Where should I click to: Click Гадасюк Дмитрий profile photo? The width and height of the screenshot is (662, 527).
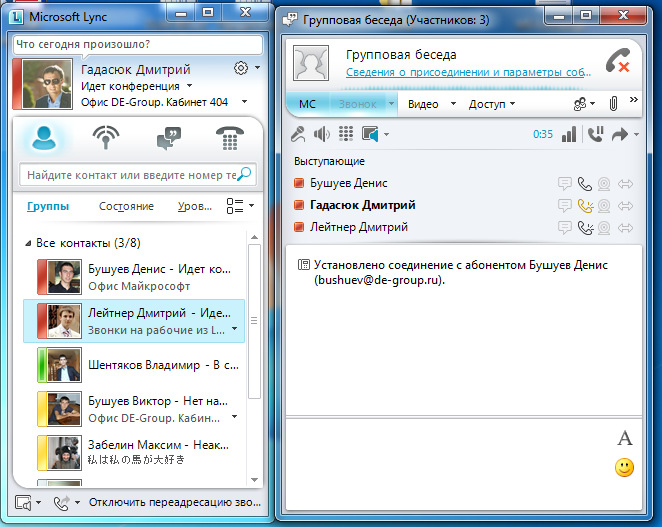(47, 84)
